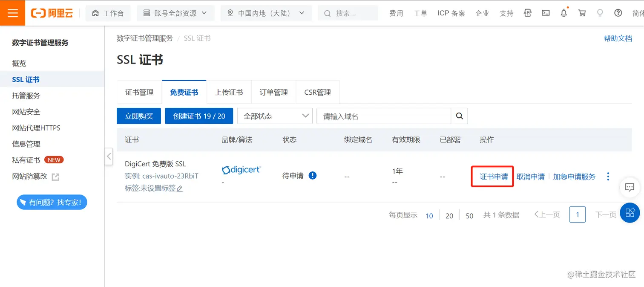Go to 下一页 next page
The image size is (644, 287).
pyautogui.click(x=606, y=215)
